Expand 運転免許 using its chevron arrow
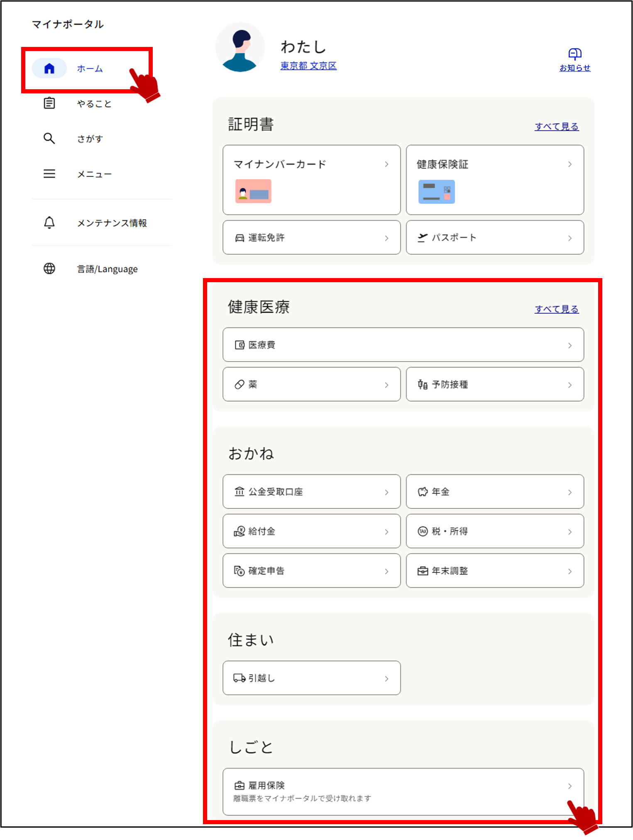Viewport: 633px width, 840px height. [386, 238]
